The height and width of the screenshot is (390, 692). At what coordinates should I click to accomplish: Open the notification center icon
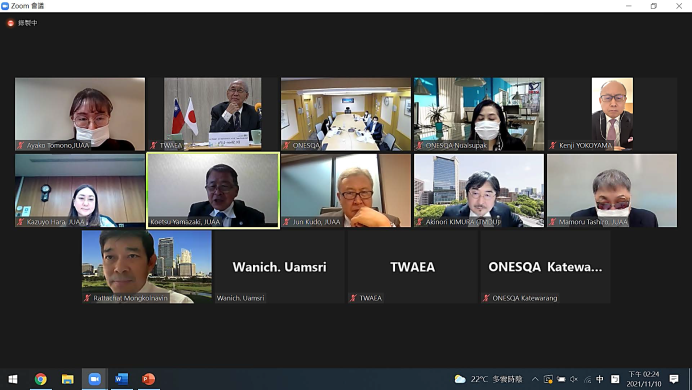click(x=674, y=379)
